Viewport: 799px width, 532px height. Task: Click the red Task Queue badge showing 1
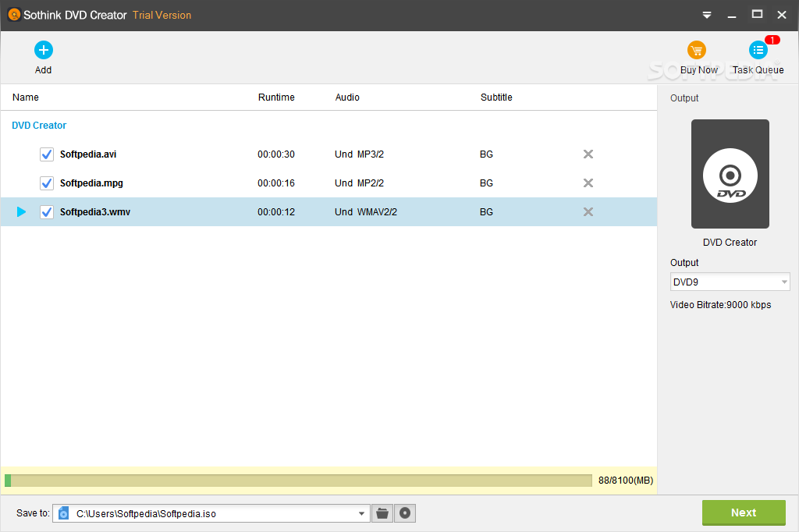(x=772, y=40)
